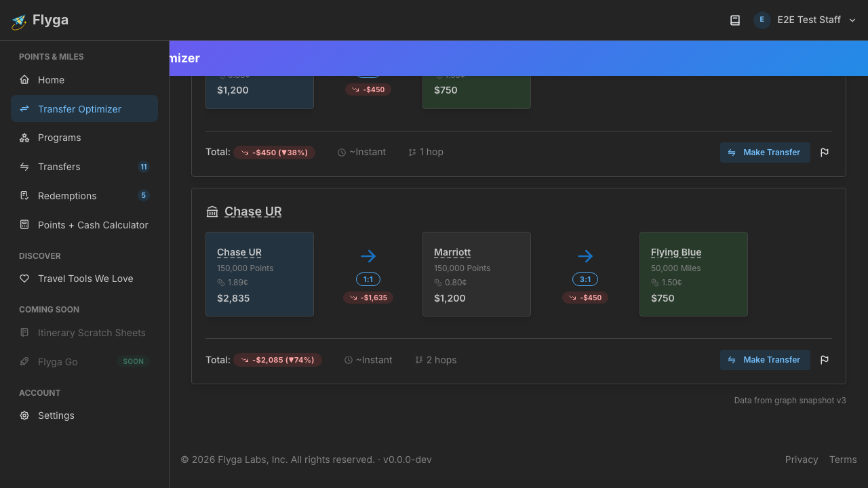Screen dimensions: 868x488
Task: Click Data from graph snapshot v3 text
Action: [x=790, y=401]
